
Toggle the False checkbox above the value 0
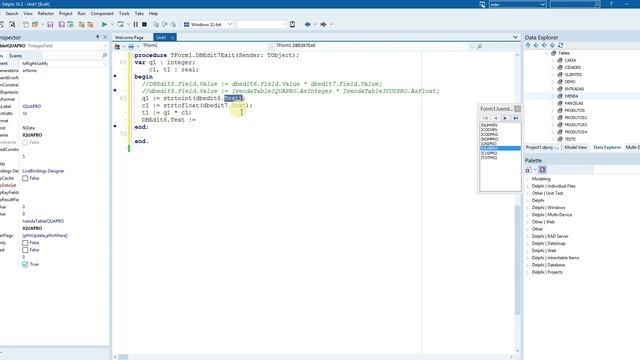(x=25, y=250)
